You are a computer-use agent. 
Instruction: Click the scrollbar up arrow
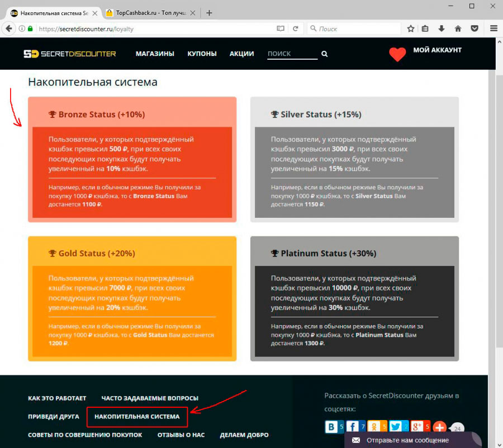(x=499, y=42)
